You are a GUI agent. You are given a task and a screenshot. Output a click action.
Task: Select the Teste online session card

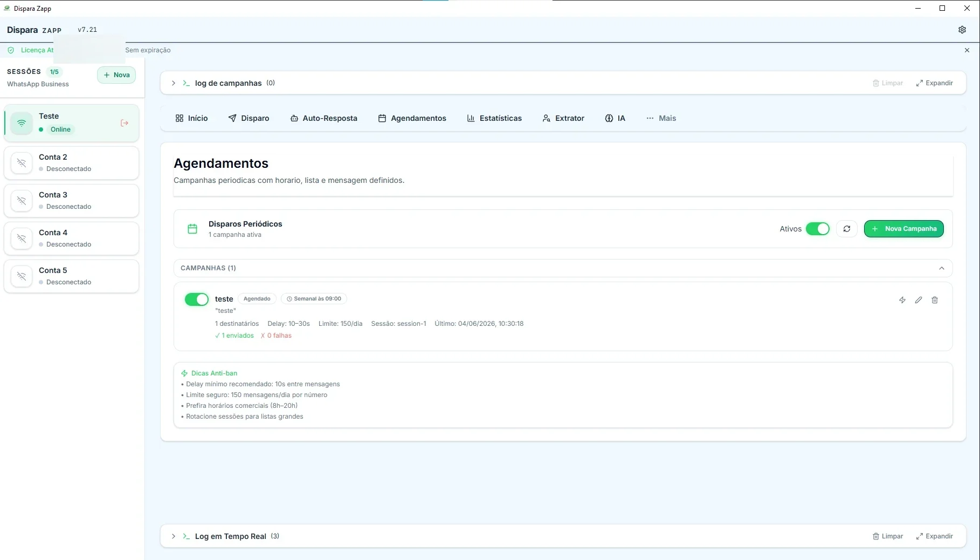point(71,123)
